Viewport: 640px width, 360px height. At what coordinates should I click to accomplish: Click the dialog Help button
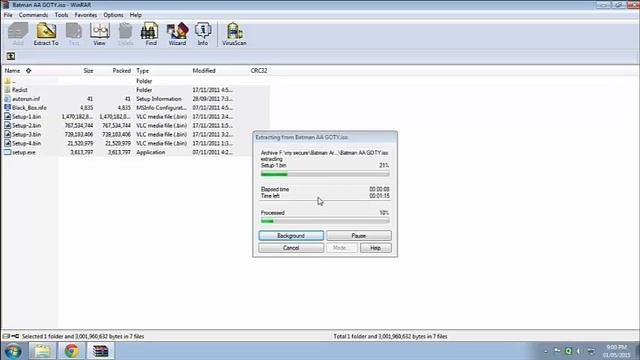click(x=376, y=248)
